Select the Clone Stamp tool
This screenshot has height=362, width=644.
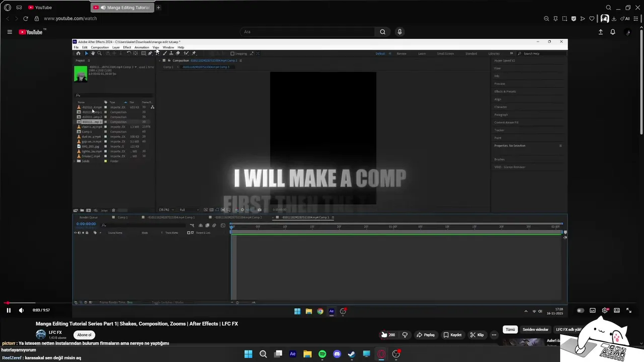tap(171, 53)
